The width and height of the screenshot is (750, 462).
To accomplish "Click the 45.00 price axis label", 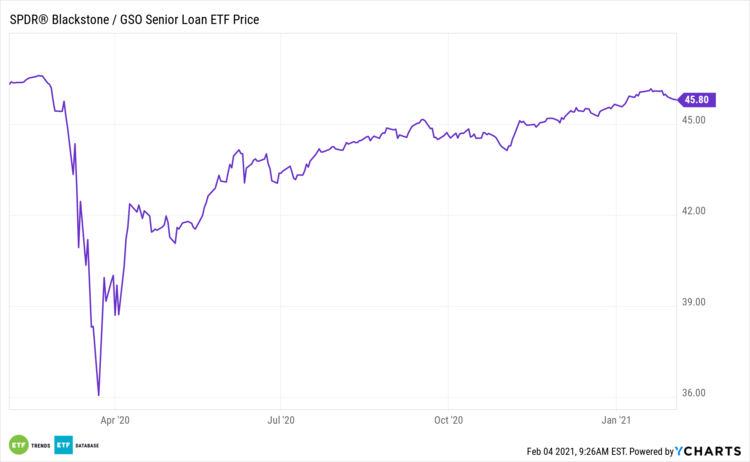I will pos(694,120).
